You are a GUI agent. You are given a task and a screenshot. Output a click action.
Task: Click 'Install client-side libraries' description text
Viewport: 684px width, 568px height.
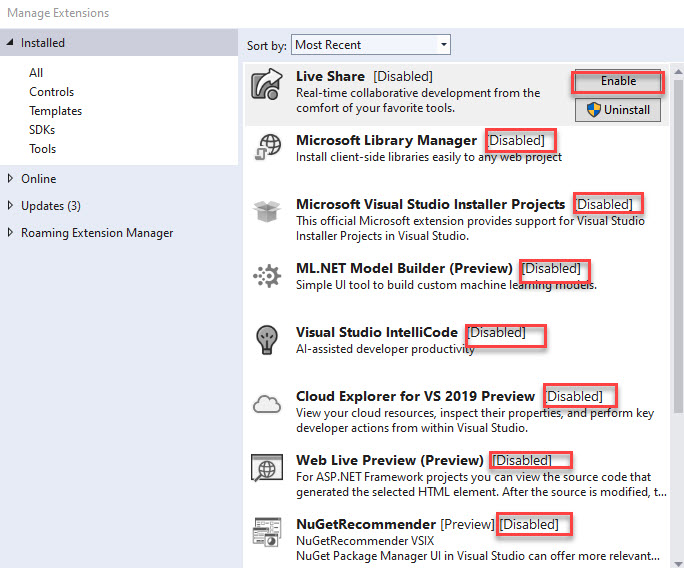pos(429,157)
